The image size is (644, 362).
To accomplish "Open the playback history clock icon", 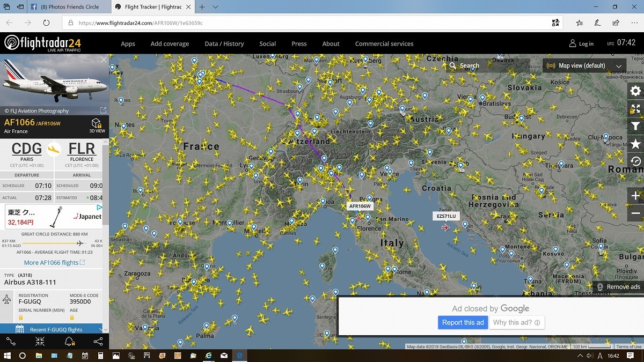I will click(x=635, y=161).
